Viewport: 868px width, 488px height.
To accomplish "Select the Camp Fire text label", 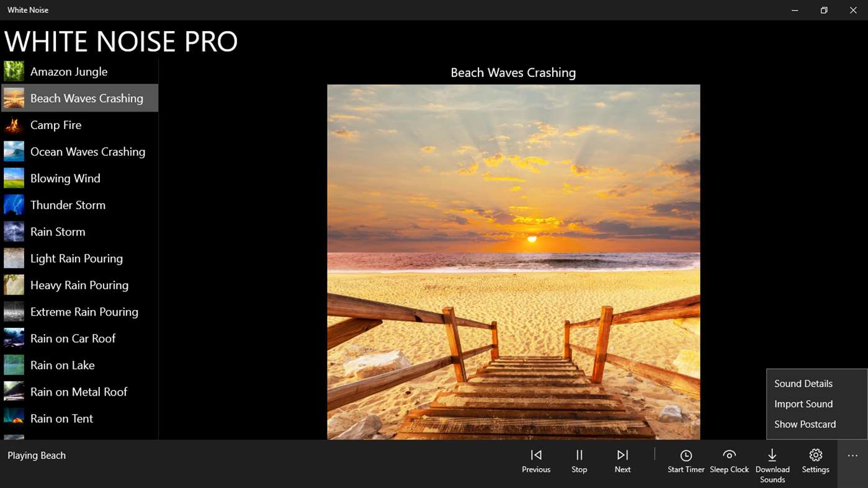I will click(56, 125).
